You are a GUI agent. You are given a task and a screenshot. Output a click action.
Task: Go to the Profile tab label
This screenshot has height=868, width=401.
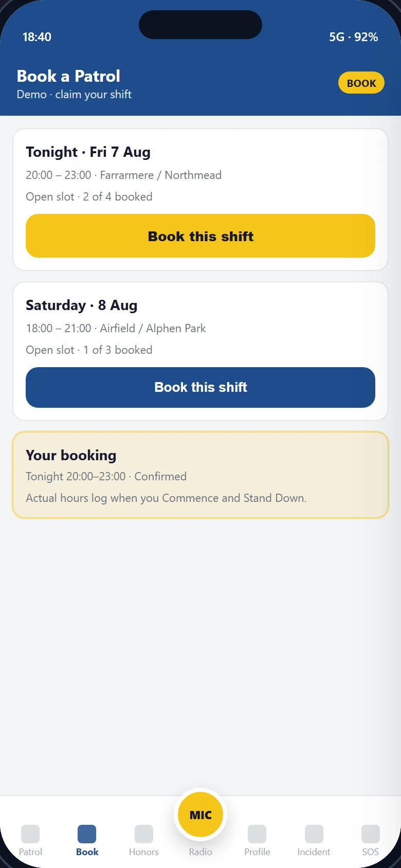click(x=257, y=852)
